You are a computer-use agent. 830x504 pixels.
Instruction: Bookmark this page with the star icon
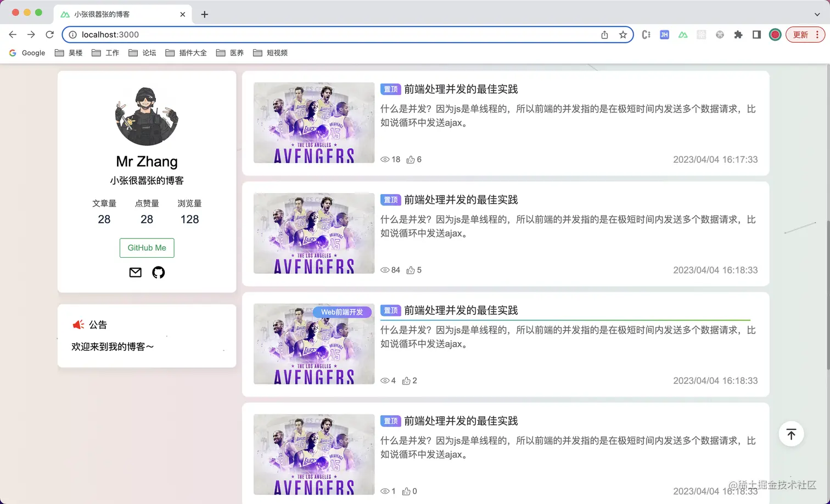pyautogui.click(x=622, y=35)
